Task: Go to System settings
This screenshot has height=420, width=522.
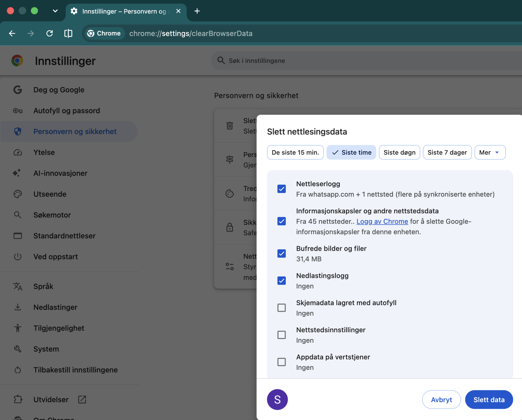Action: (x=46, y=349)
